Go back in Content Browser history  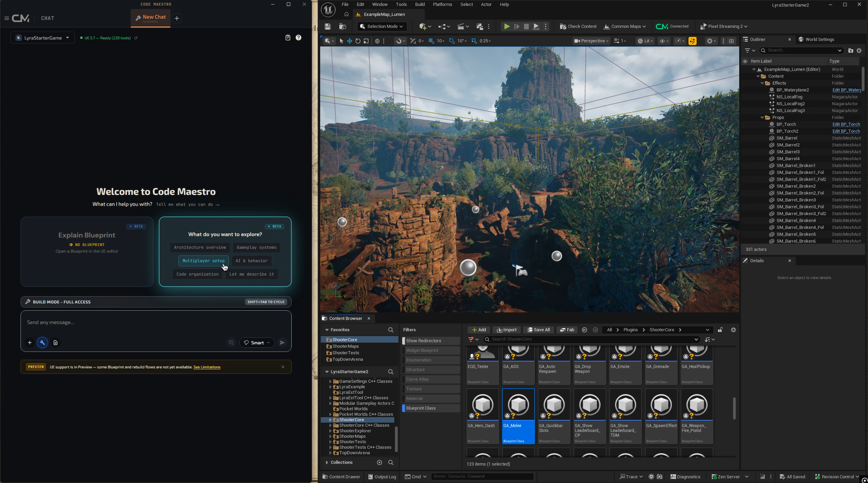click(x=584, y=330)
